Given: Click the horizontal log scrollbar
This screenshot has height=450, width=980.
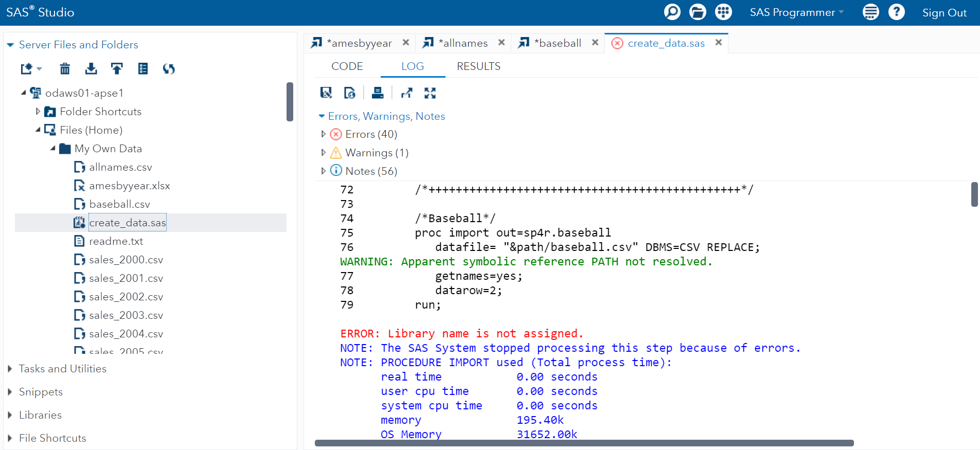Looking at the screenshot, I should [584, 443].
